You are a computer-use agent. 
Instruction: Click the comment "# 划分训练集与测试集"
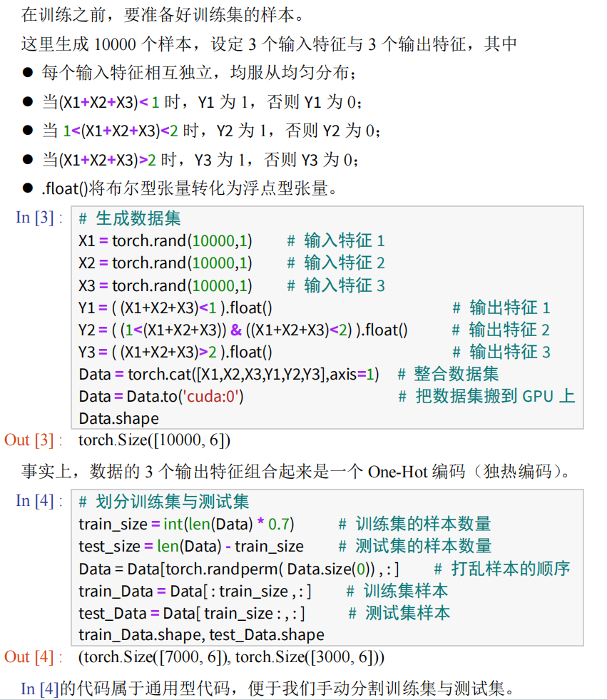(x=164, y=502)
